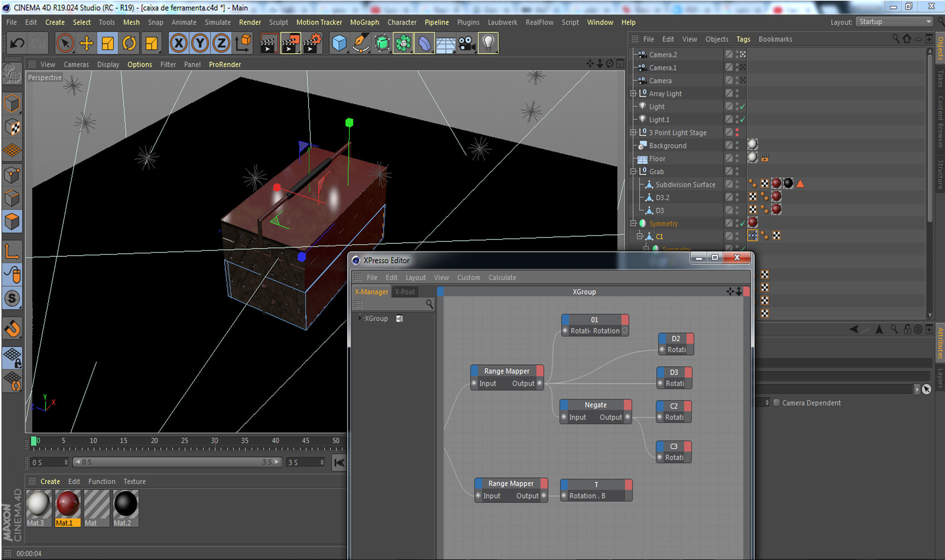Screen dimensions: 945x560
Task: Open the Layout Startup dropdown
Action: [894, 22]
